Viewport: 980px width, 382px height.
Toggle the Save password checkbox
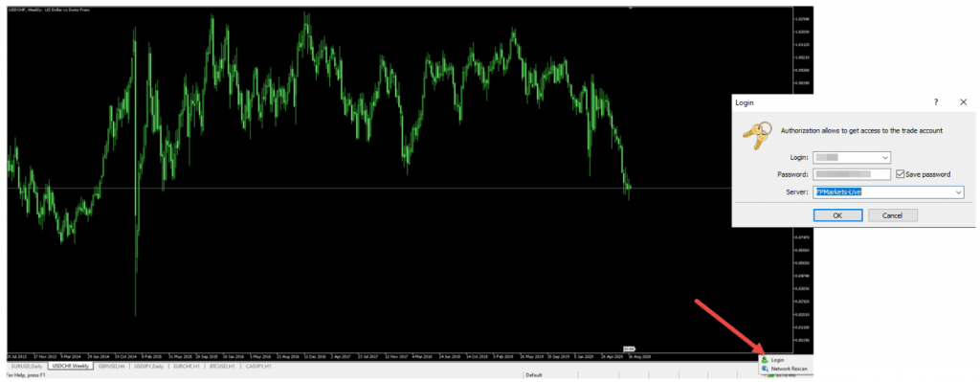click(900, 174)
